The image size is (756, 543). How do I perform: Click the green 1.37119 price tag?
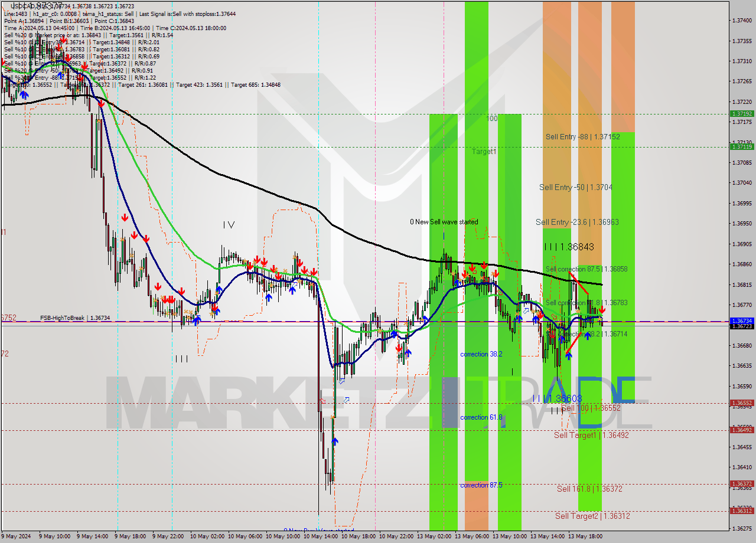[x=742, y=146]
